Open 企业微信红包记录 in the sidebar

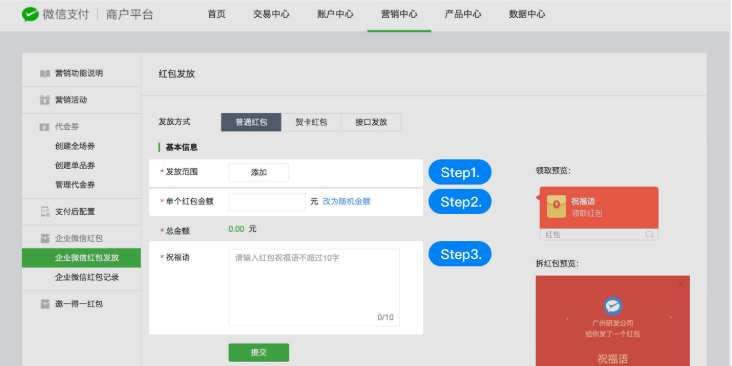[x=87, y=277]
